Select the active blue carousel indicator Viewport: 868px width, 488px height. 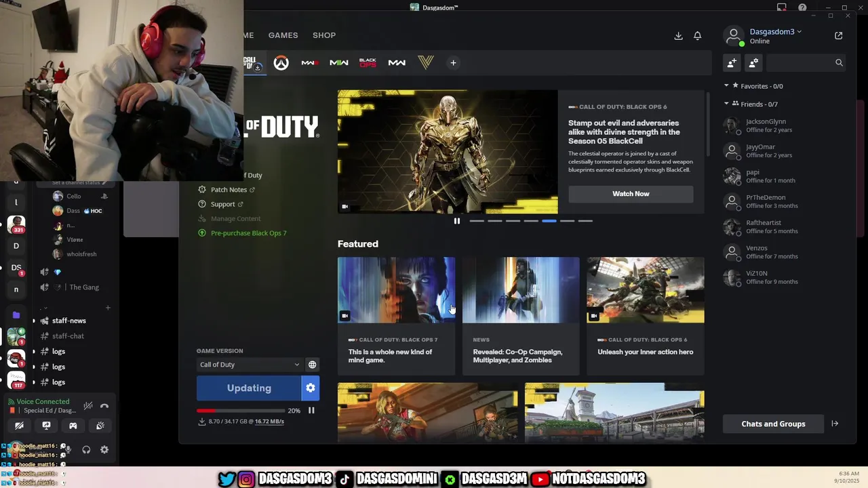coord(549,221)
